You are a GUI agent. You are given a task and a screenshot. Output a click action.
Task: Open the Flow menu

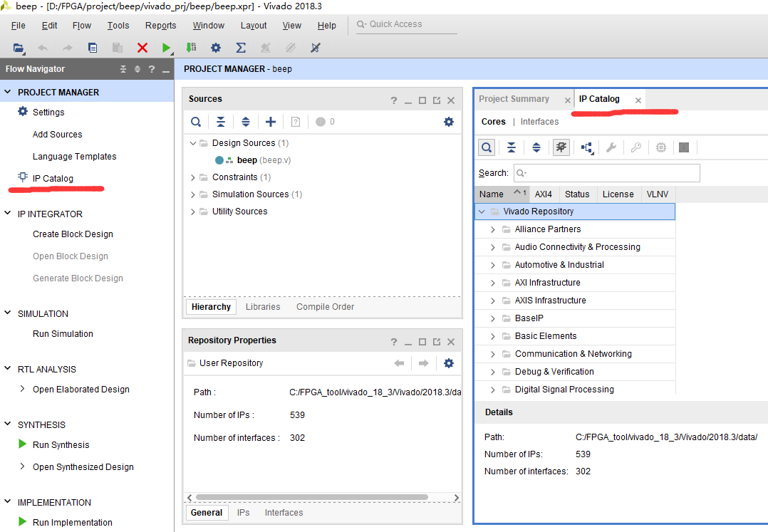pyautogui.click(x=82, y=26)
